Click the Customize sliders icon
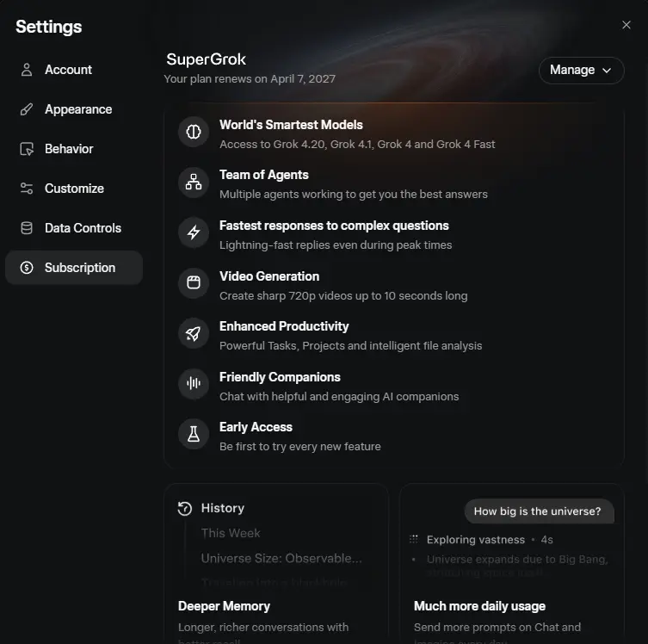Viewport: 648px width, 644px height. pyautogui.click(x=27, y=189)
